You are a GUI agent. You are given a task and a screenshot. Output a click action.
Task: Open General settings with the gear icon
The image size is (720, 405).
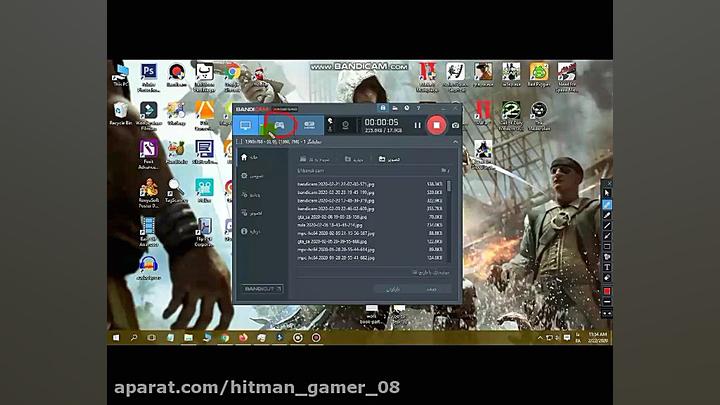[x=253, y=176]
